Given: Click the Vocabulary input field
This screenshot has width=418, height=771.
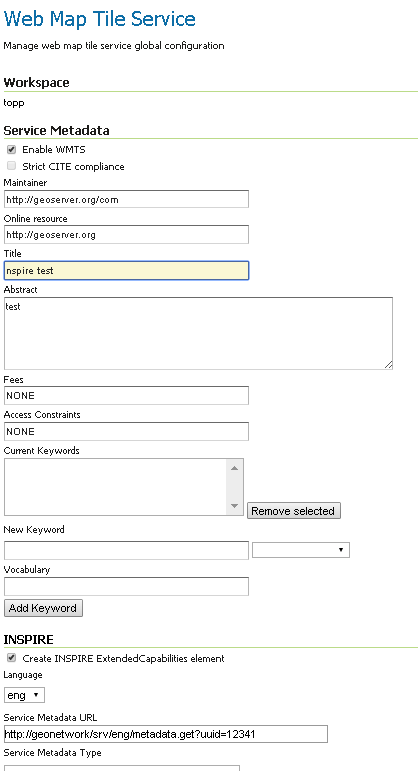Looking at the screenshot, I should [x=126, y=586].
